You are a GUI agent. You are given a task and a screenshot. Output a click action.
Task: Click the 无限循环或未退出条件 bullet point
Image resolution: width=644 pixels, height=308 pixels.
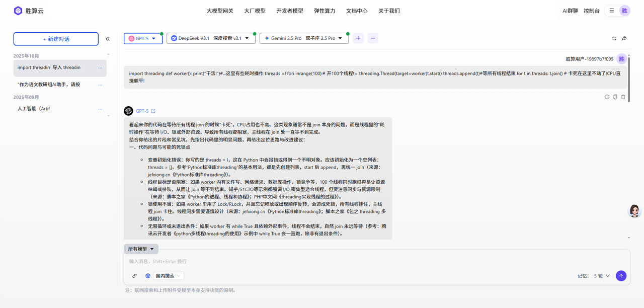click(x=268, y=230)
